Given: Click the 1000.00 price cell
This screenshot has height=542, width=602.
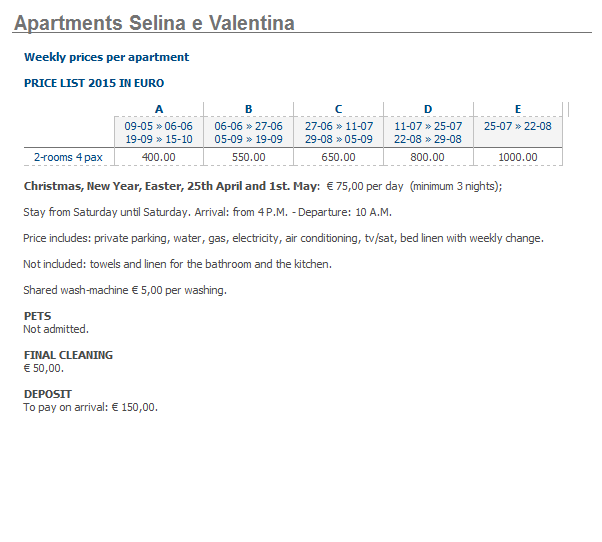Looking at the screenshot, I should 518,157.
